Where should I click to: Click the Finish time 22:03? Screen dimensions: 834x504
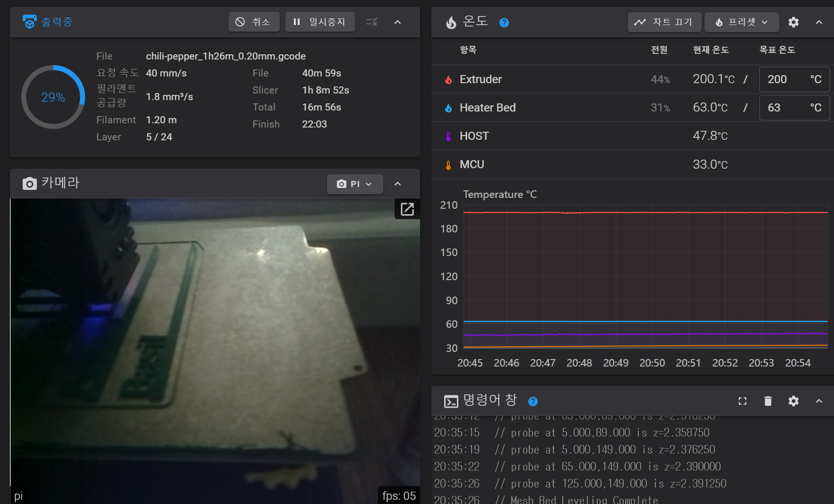(314, 124)
